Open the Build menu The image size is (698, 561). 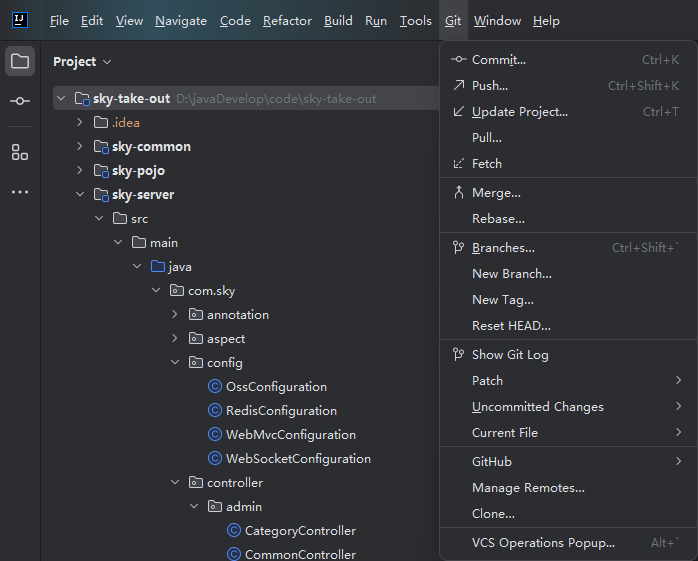338,21
